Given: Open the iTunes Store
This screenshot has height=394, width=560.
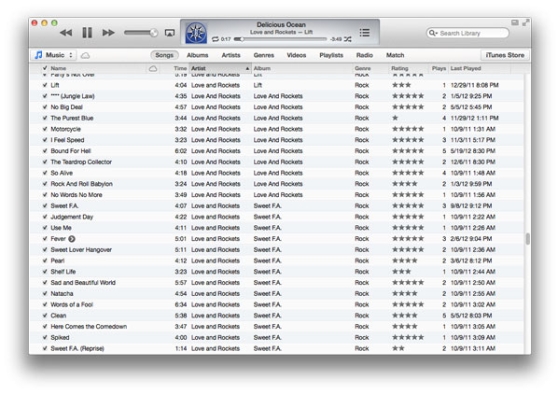Looking at the screenshot, I should tap(505, 55).
